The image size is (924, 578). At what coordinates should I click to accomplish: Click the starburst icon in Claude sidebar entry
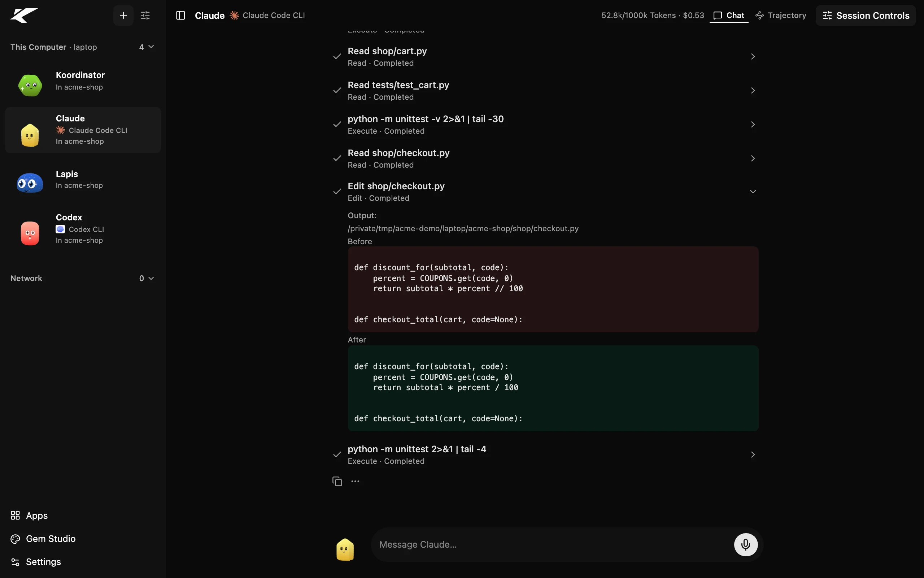click(60, 130)
